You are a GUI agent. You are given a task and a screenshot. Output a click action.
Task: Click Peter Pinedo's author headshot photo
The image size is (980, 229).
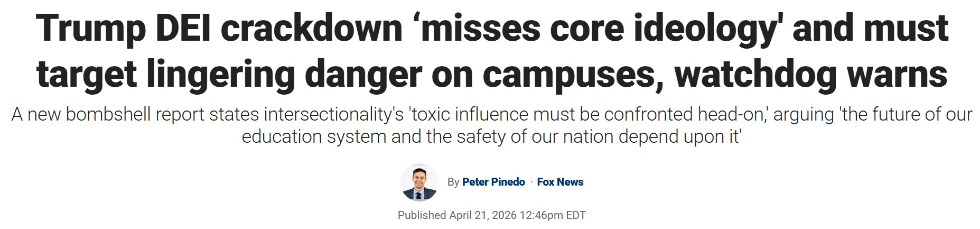click(419, 182)
